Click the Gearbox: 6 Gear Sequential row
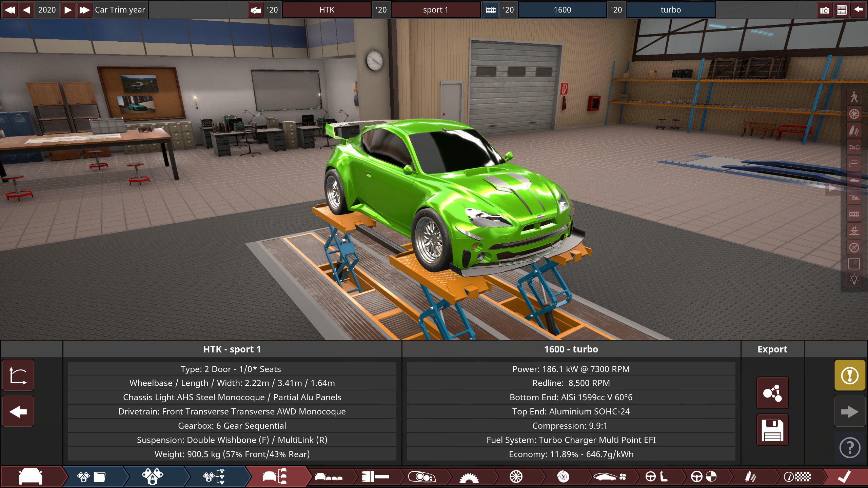Screen dimensions: 868x488 pyautogui.click(x=232, y=426)
